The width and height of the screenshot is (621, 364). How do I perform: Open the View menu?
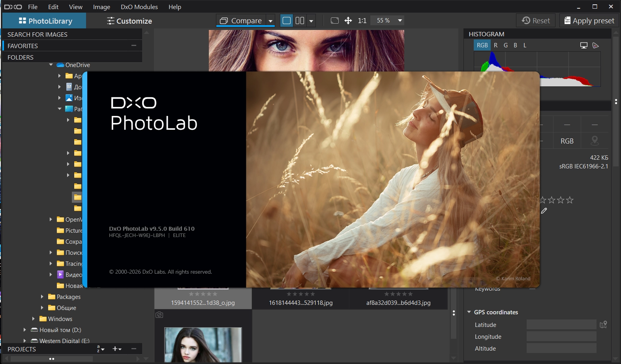click(x=76, y=7)
